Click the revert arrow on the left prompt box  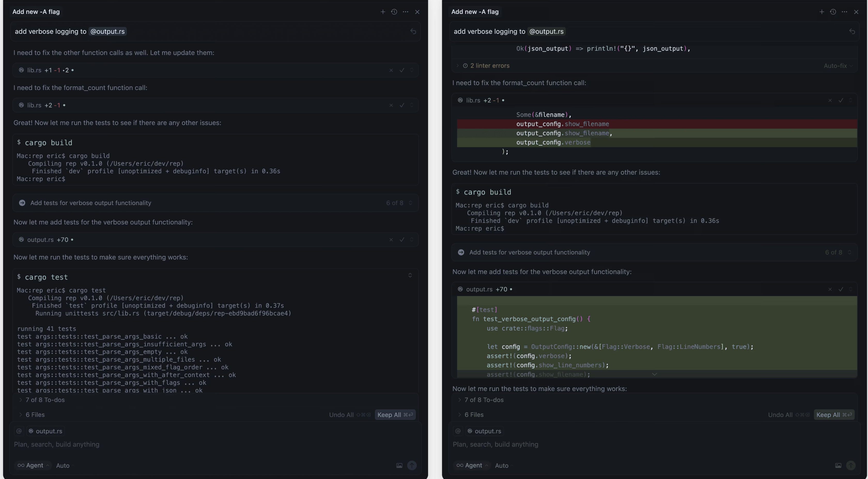pyautogui.click(x=413, y=31)
